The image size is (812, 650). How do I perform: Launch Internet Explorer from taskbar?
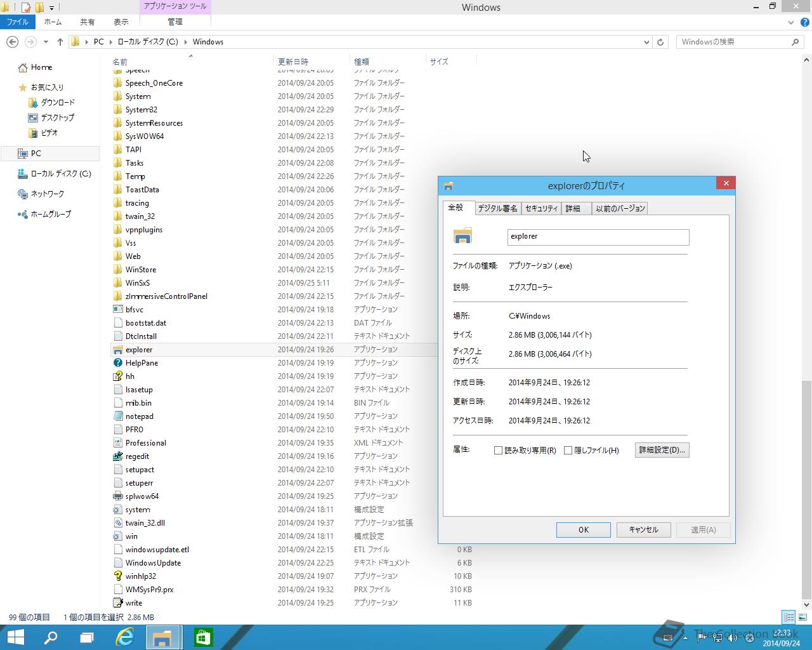[125, 637]
